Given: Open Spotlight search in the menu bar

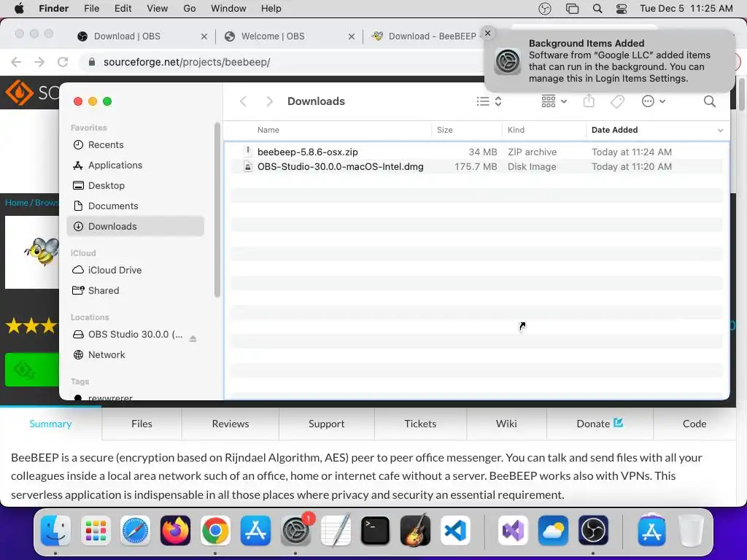Looking at the screenshot, I should coord(597,9).
